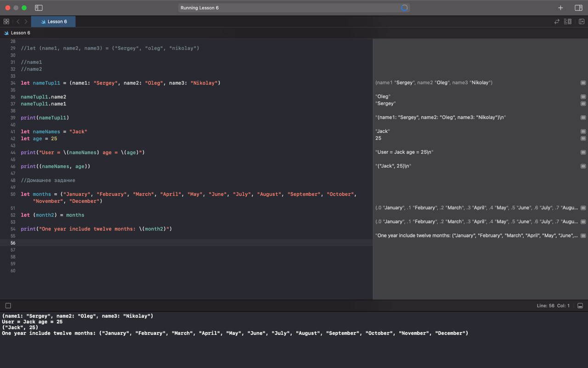Add a new editor pane on right

(582, 22)
